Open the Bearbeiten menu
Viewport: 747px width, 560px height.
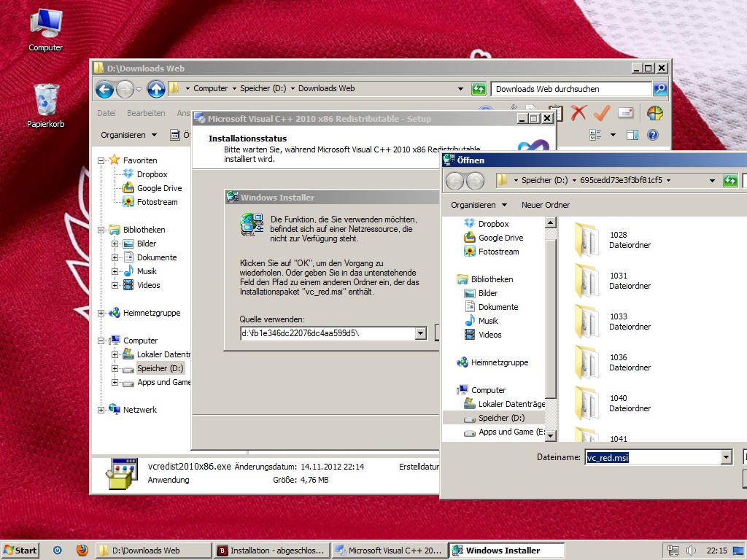146,113
